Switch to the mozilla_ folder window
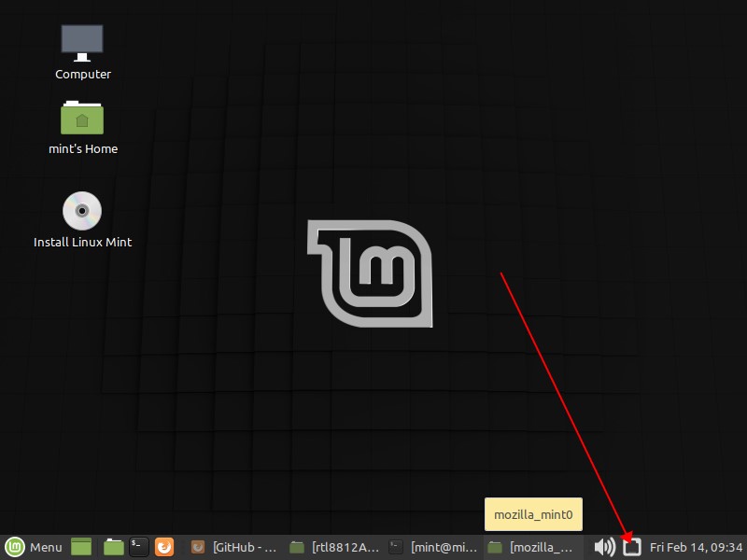This screenshot has height=560, width=747. click(532, 547)
